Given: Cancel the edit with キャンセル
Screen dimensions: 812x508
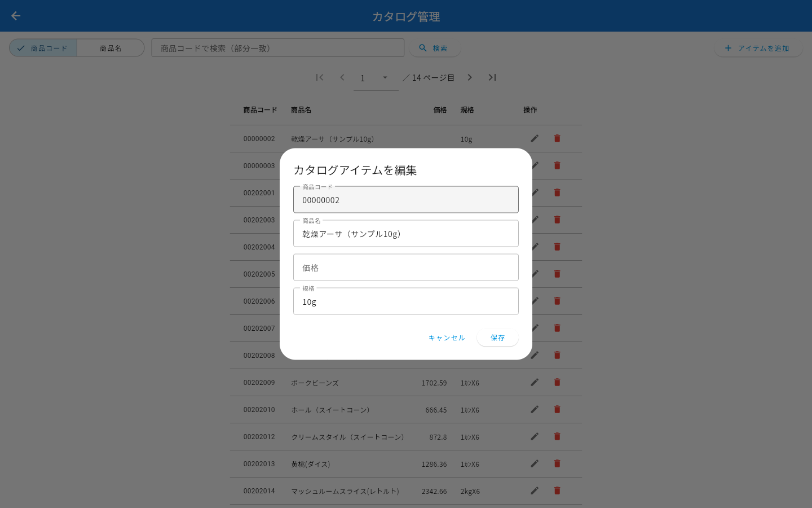Looking at the screenshot, I should 447,338.
